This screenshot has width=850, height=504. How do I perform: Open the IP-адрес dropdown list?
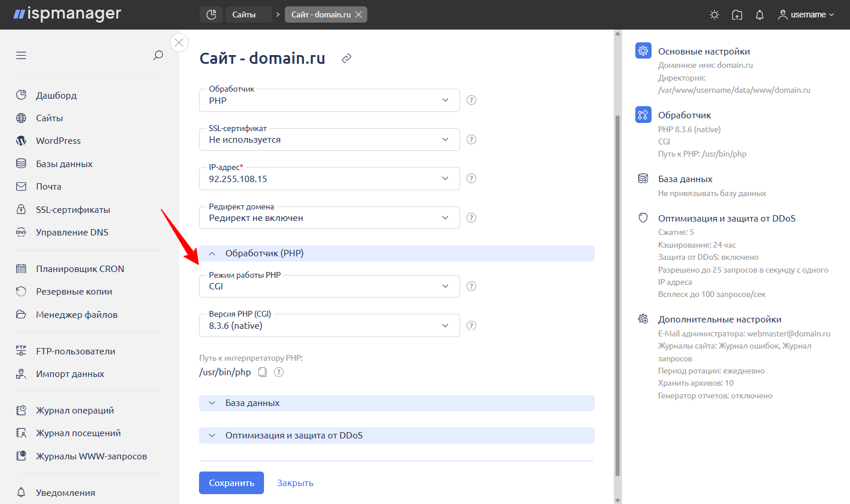(329, 179)
